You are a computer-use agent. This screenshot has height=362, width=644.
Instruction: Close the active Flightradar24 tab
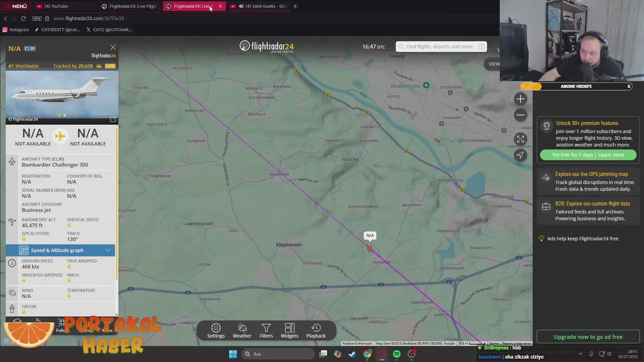220,6
